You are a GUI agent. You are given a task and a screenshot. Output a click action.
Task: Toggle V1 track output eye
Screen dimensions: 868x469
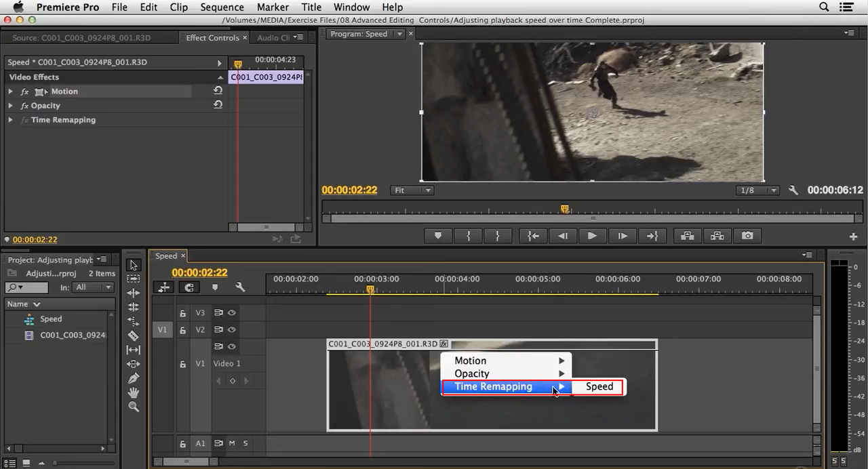pyautogui.click(x=232, y=347)
